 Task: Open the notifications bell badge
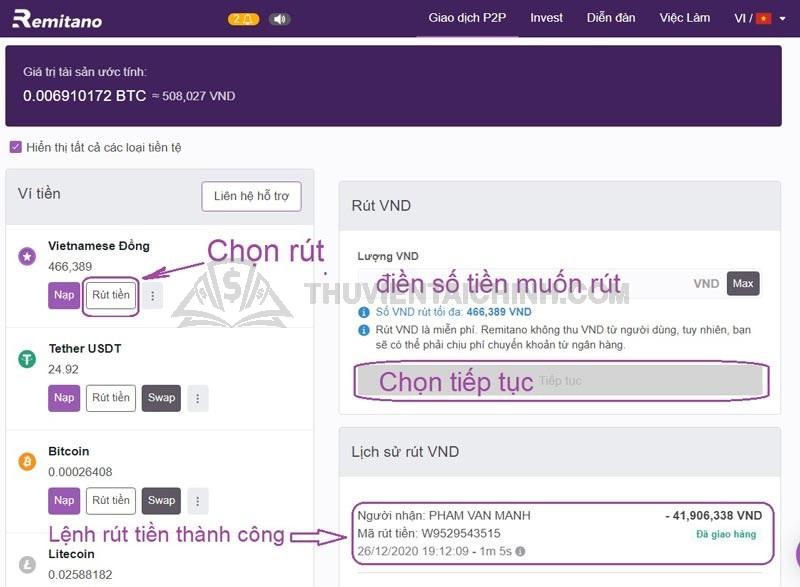243,19
